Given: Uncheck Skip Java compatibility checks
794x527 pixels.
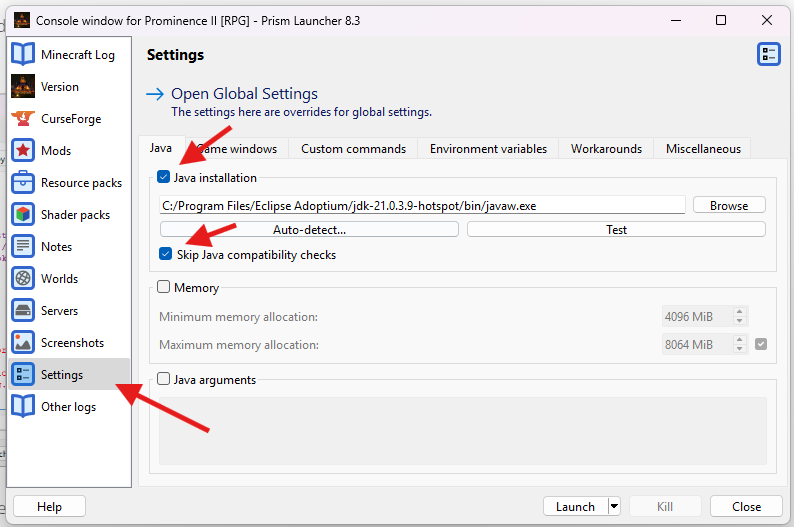Looking at the screenshot, I should pos(165,254).
